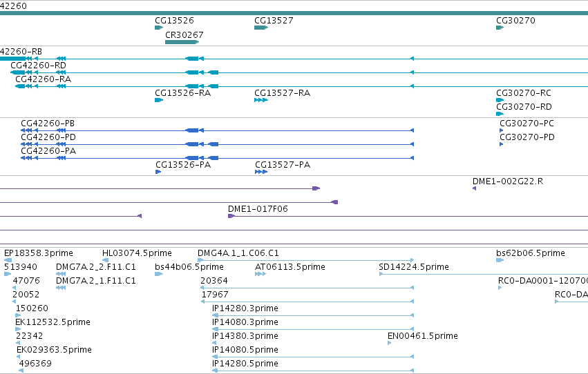Select the DME1-002G22.R arrow glyph
This screenshot has width=588, height=374.
(475, 188)
